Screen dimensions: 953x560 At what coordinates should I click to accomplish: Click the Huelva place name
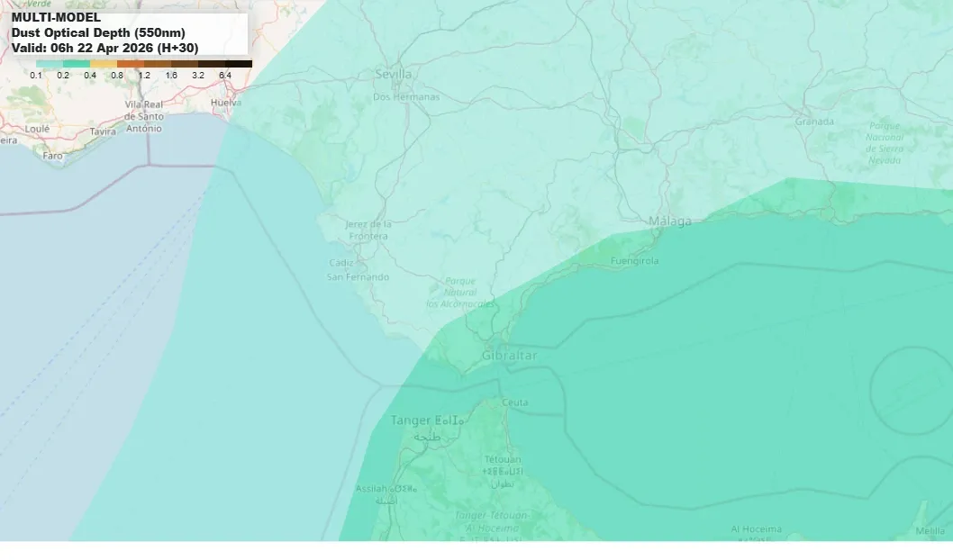coord(224,104)
